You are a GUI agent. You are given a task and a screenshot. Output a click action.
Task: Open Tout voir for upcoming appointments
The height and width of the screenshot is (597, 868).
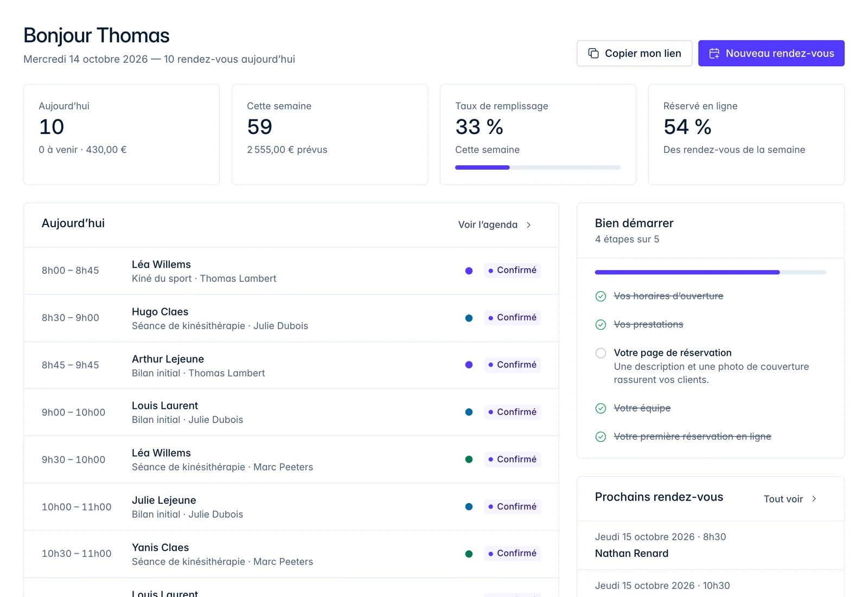tap(790, 499)
